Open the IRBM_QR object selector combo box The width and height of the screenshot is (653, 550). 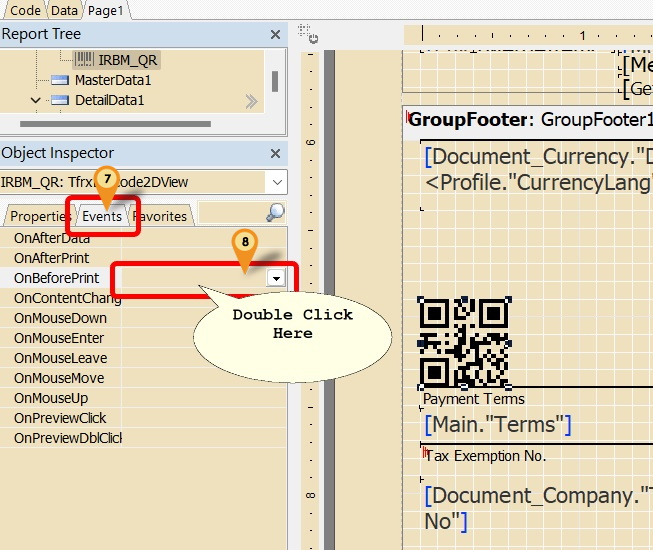[276, 182]
